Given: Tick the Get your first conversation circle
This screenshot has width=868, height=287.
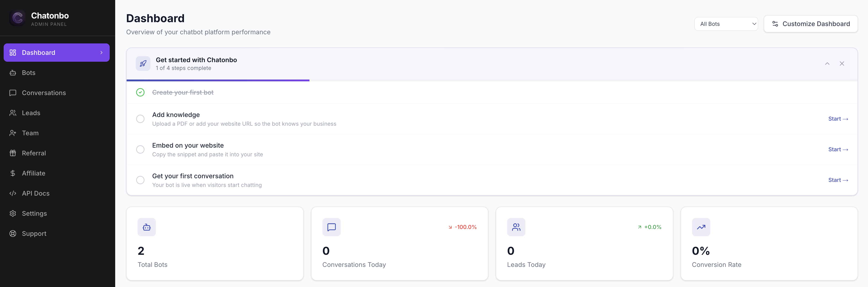Looking at the screenshot, I should click(140, 180).
